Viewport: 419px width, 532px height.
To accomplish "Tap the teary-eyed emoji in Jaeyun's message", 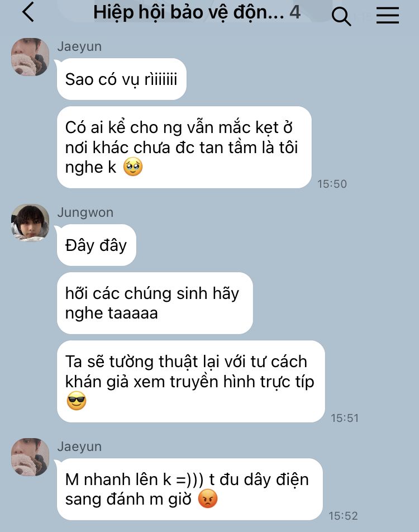I will click(132, 167).
